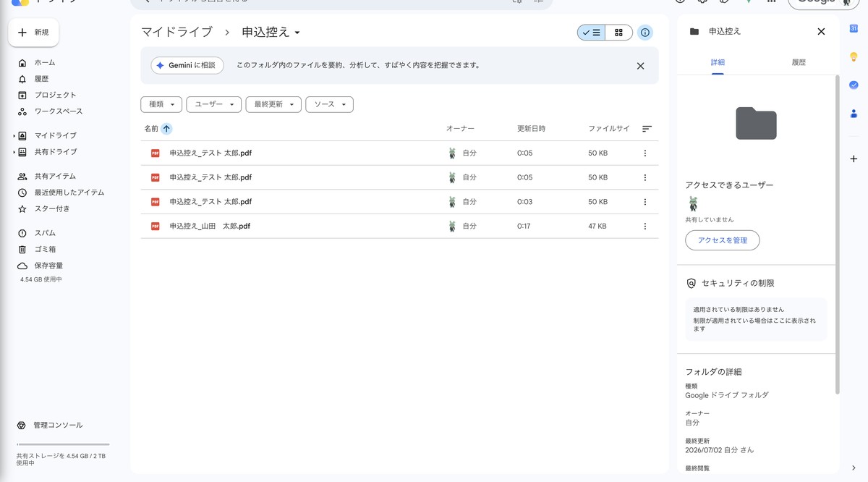This screenshot has height=482, width=868.
Task: Hide side panel with bottom-right chevron
Action: (x=854, y=468)
